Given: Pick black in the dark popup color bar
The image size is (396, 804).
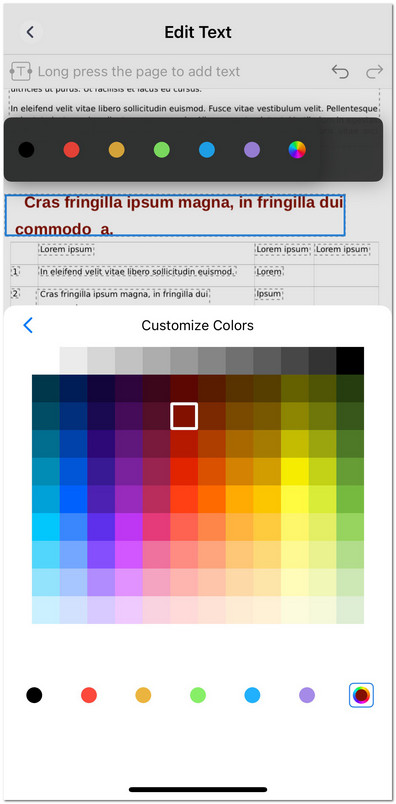Looking at the screenshot, I should 26,150.
